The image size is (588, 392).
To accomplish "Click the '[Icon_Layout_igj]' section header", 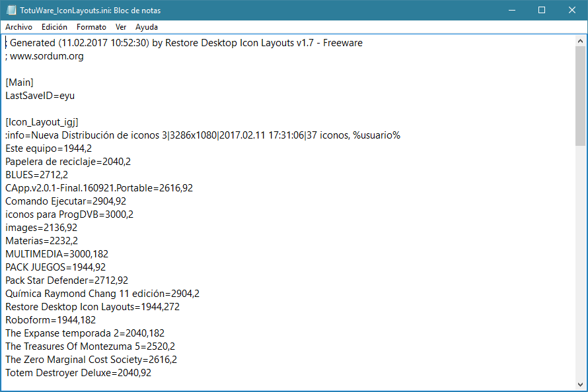I will 42,122.
